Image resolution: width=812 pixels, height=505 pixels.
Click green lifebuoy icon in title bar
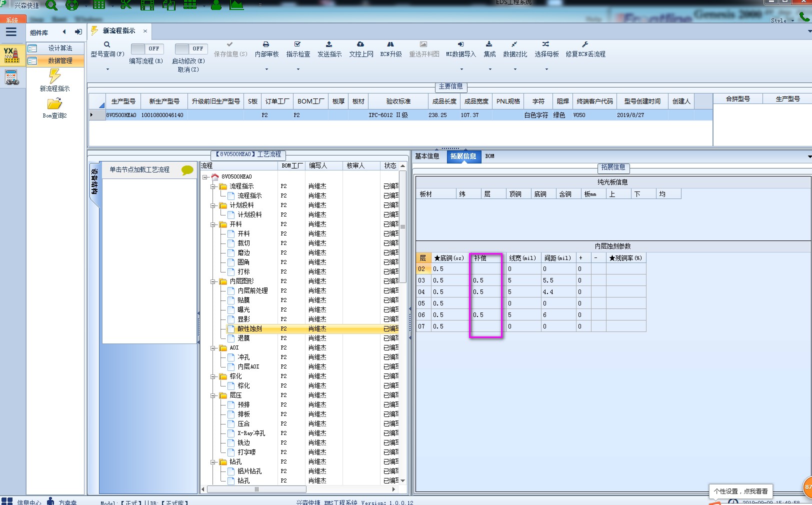coord(72,5)
